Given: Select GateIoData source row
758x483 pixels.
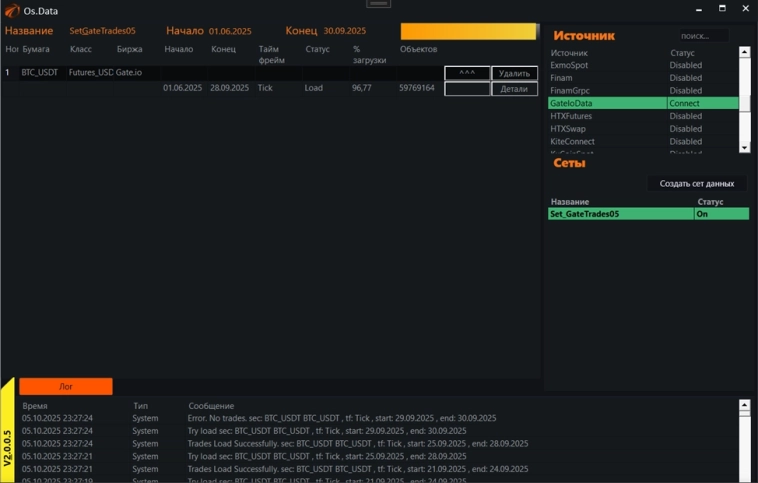Looking at the screenshot, I should (x=643, y=103).
